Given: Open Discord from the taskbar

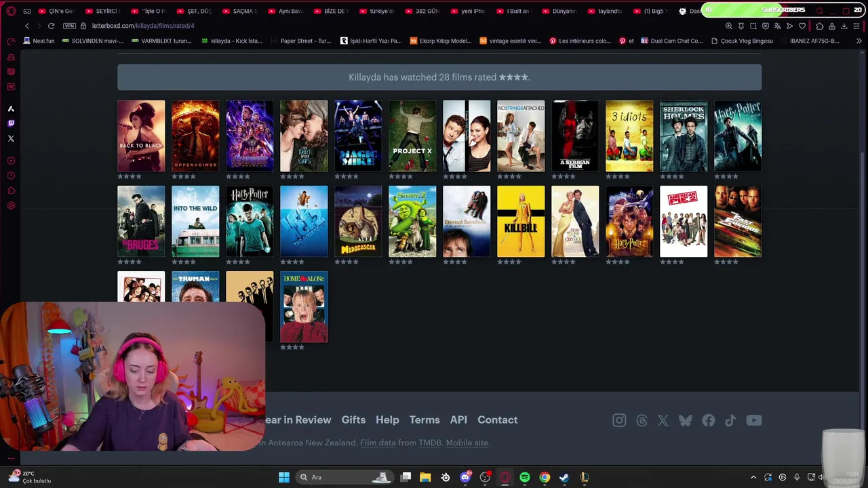Looking at the screenshot, I should click(x=465, y=477).
